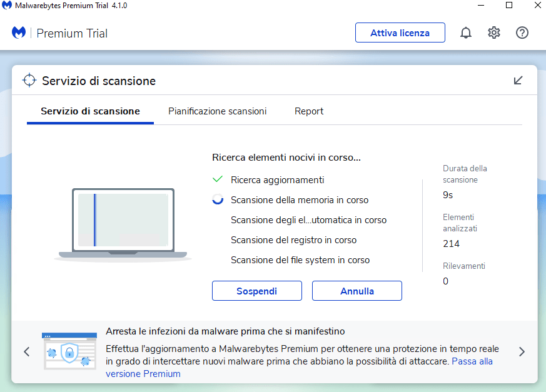The width and height of the screenshot is (546, 392).
Task: Collapse scan panel with diagonal arrow
Action: coord(518,81)
